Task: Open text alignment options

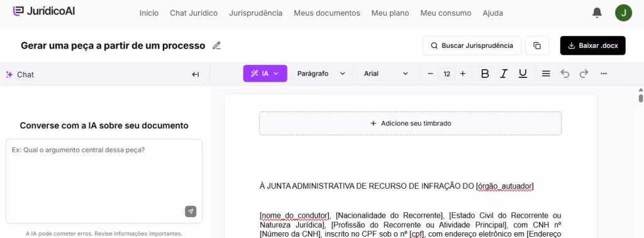Action: pos(546,74)
